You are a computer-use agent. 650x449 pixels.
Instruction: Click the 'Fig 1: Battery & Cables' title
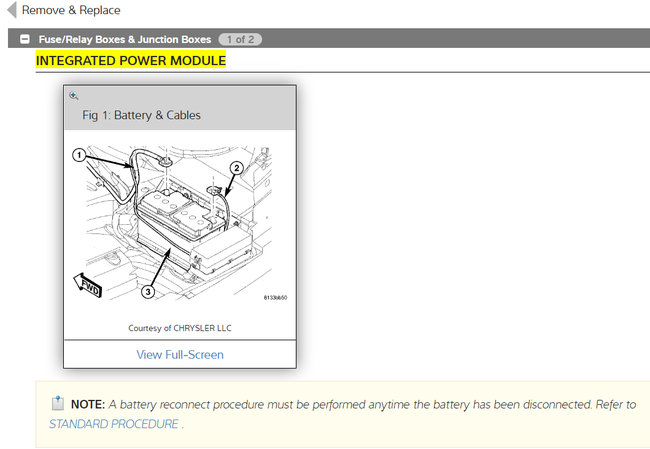click(141, 115)
